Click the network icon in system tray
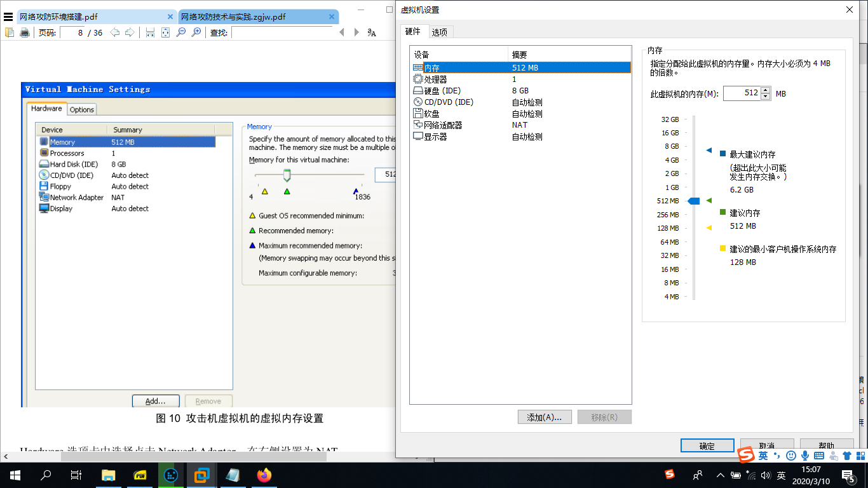The width and height of the screenshot is (868, 488). pyautogui.click(x=751, y=475)
